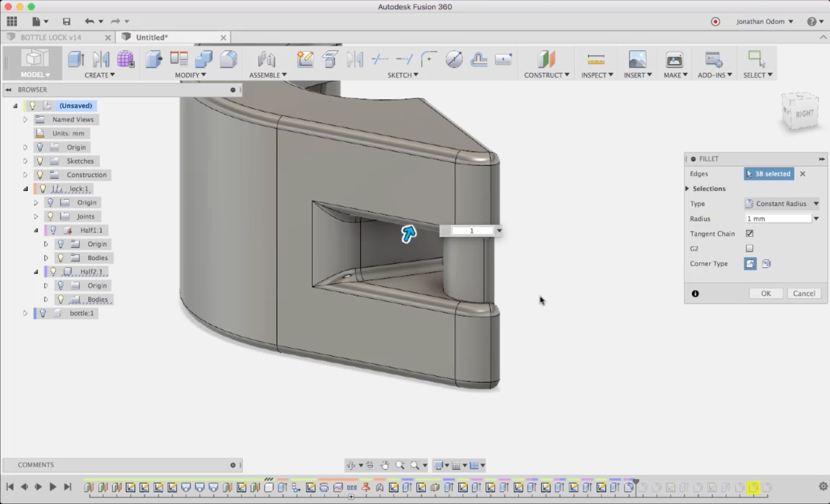Click the Pan hand navigation icon
This screenshot has width=830, height=504.
[385, 465]
